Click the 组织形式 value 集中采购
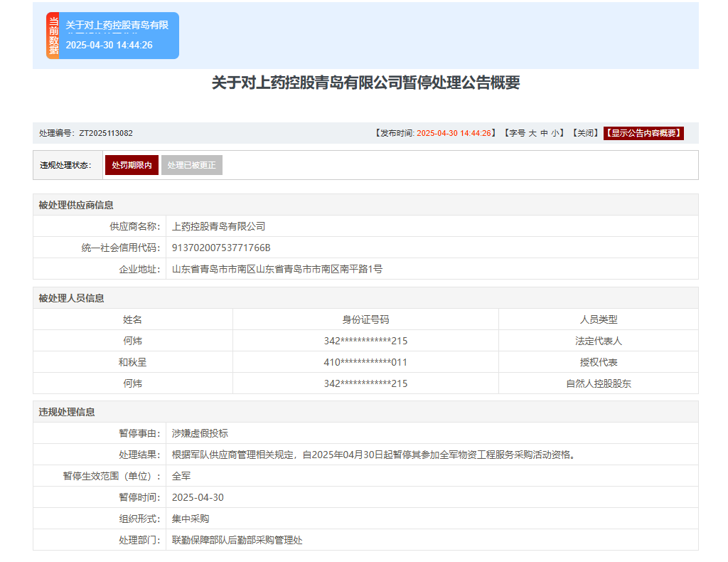 (x=191, y=519)
